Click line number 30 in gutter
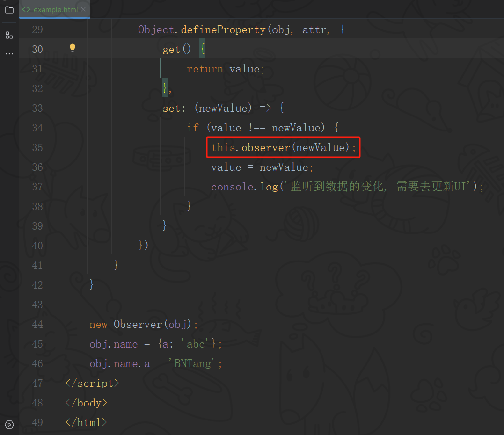The width and height of the screenshot is (504, 435). (x=37, y=49)
